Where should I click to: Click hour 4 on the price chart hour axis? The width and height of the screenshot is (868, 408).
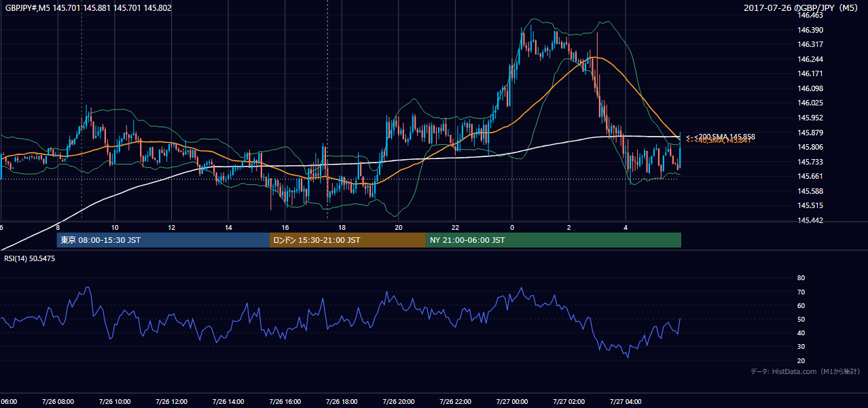coord(626,228)
